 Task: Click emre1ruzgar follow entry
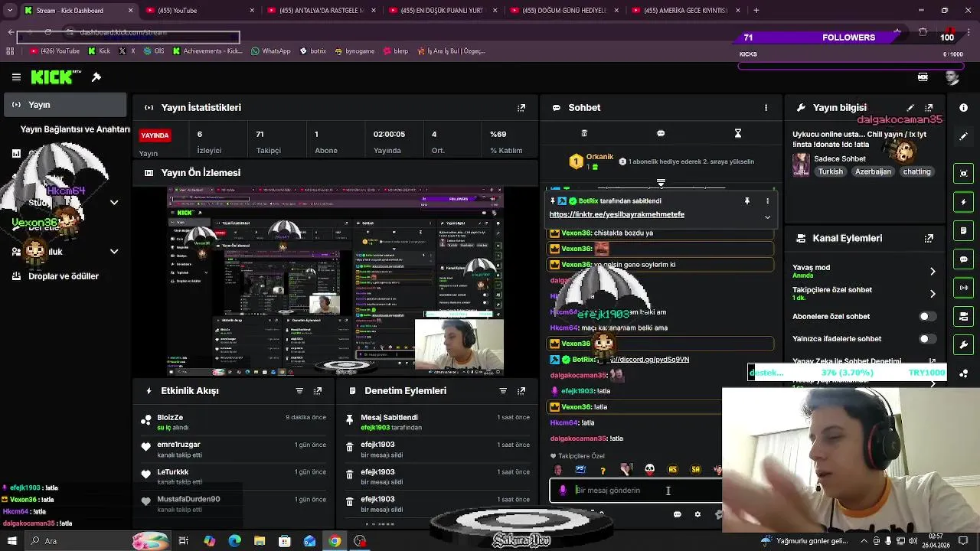point(234,449)
